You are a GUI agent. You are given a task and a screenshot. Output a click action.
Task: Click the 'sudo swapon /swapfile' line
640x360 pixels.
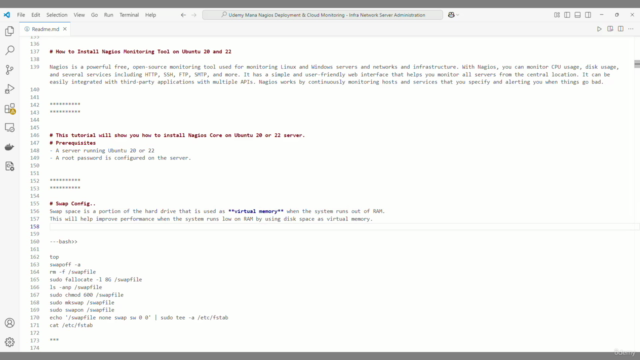coord(82,310)
